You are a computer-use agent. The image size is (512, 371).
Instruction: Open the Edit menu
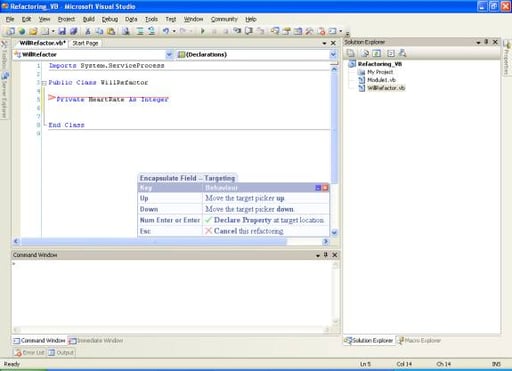click(26, 19)
